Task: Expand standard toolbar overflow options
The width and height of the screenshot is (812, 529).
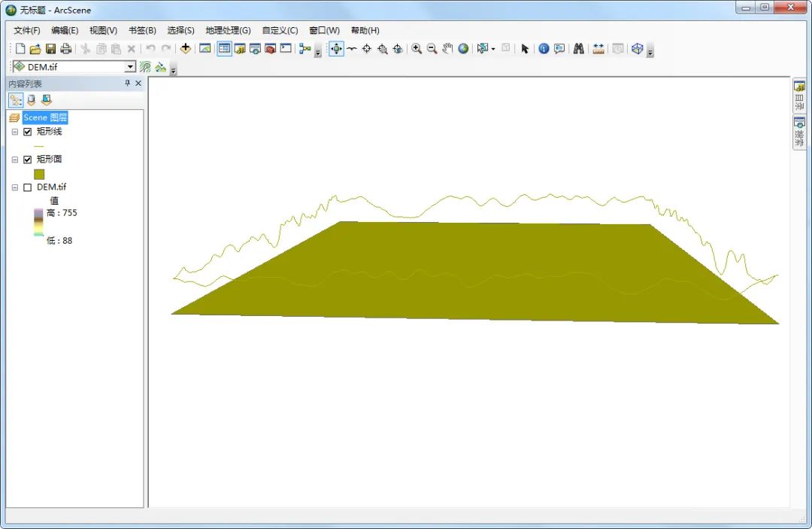Action: click(318, 52)
